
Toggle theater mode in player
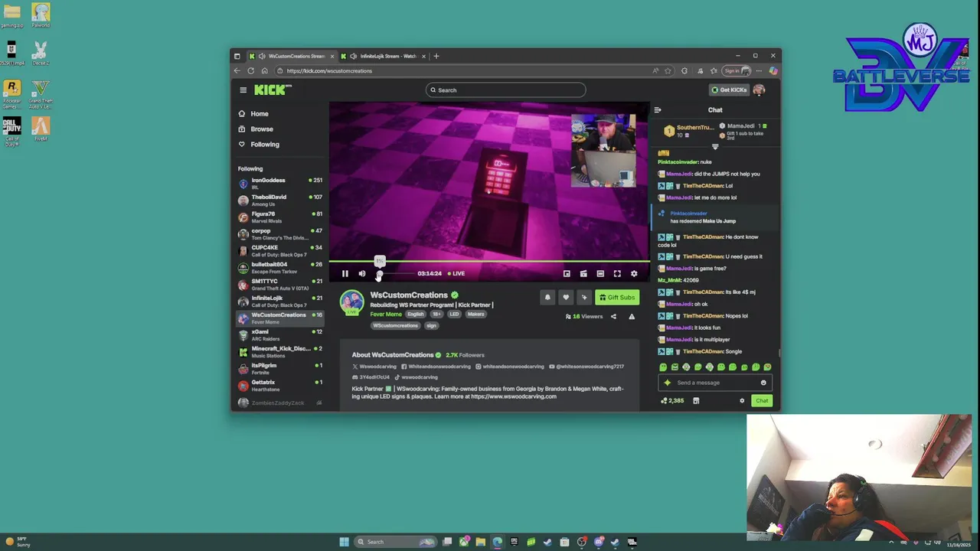point(600,273)
